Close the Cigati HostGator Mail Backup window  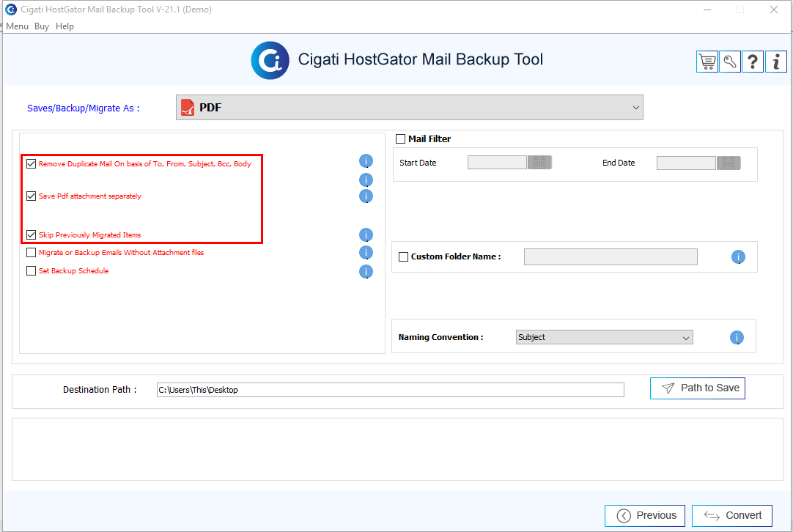774,10
